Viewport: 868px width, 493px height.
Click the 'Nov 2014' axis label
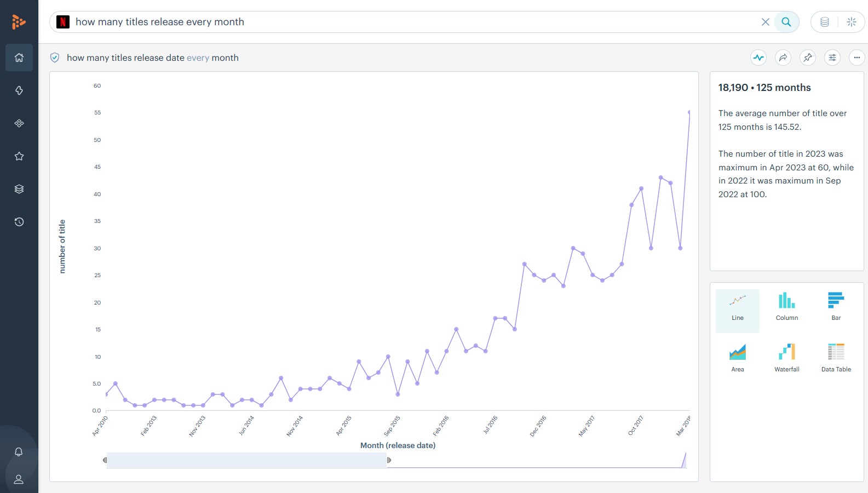295,426
